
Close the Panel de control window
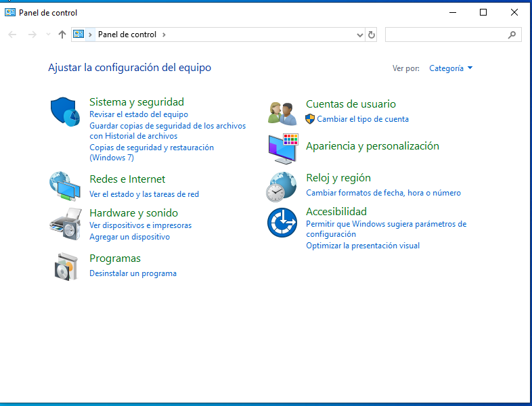pyautogui.click(x=514, y=13)
